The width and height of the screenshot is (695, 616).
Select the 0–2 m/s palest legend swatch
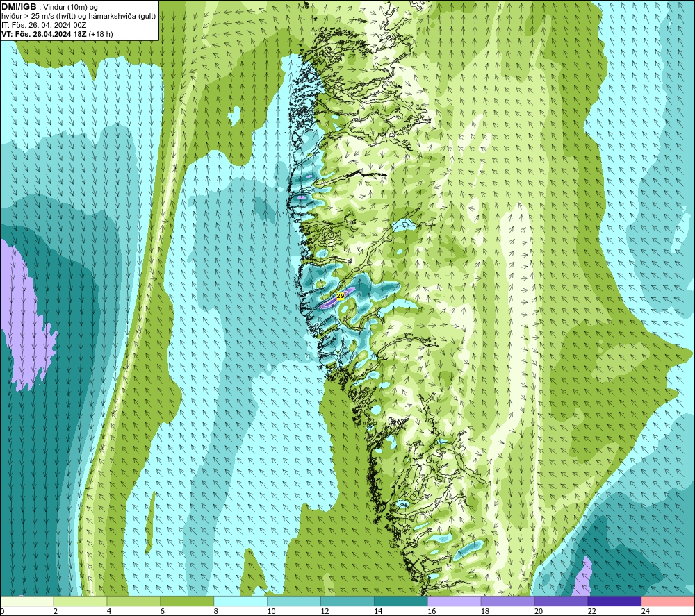click(x=26, y=601)
